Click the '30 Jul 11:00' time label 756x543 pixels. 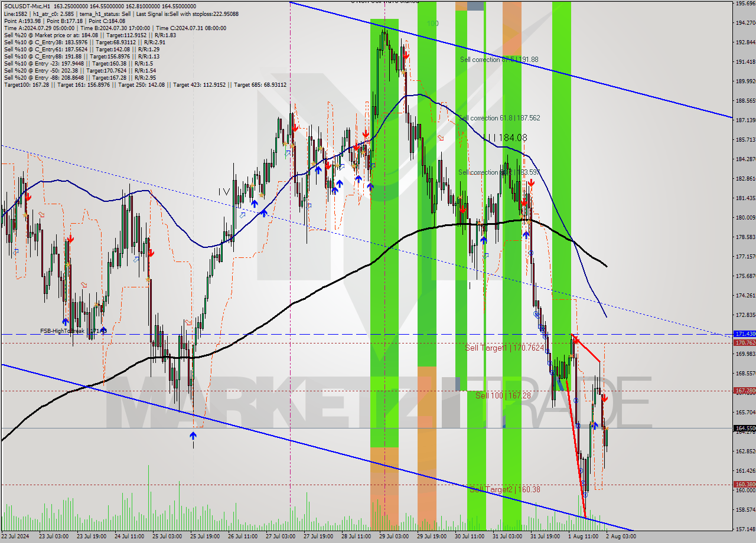coord(470,537)
